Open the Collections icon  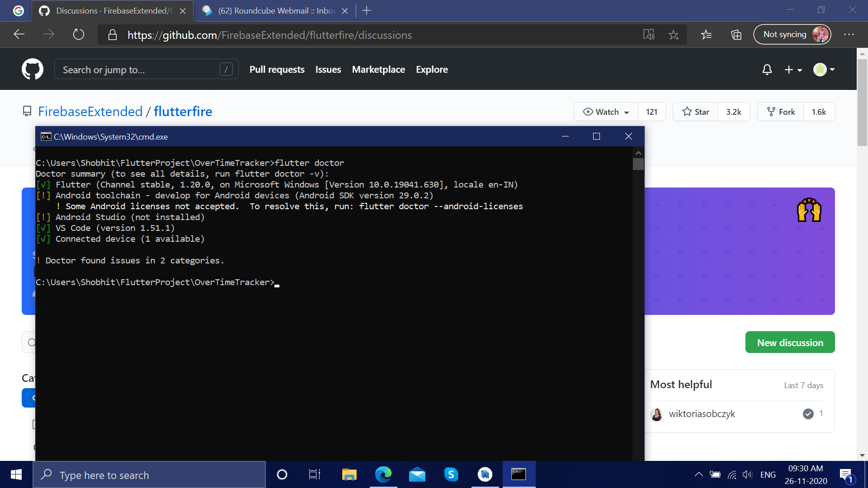click(x=736, y=34)
